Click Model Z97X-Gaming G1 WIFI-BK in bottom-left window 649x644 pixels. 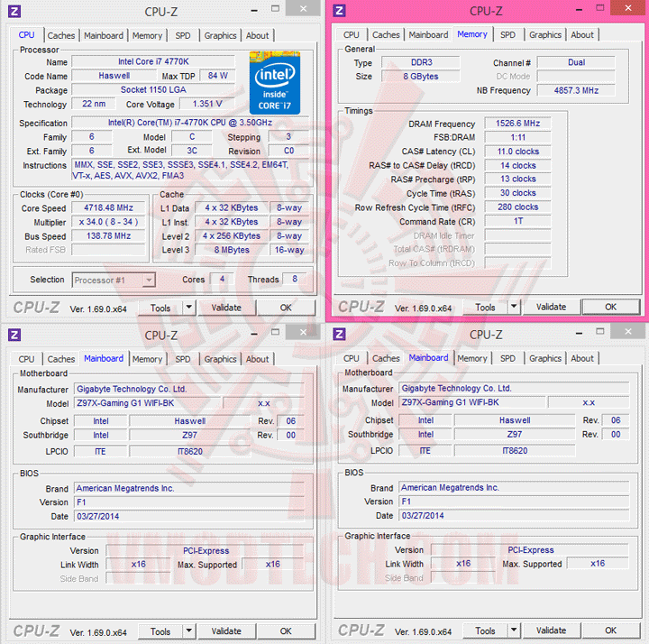[x=148, y=403]
